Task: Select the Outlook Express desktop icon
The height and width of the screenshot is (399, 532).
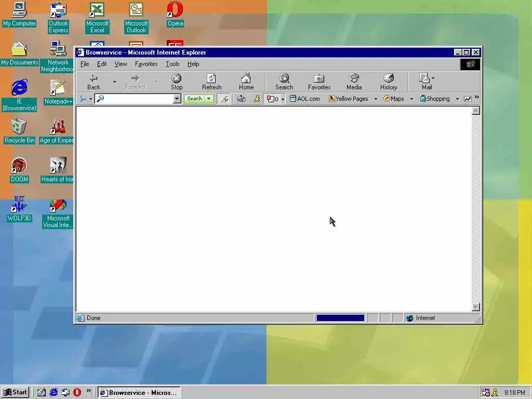Action: coord(58,17)
